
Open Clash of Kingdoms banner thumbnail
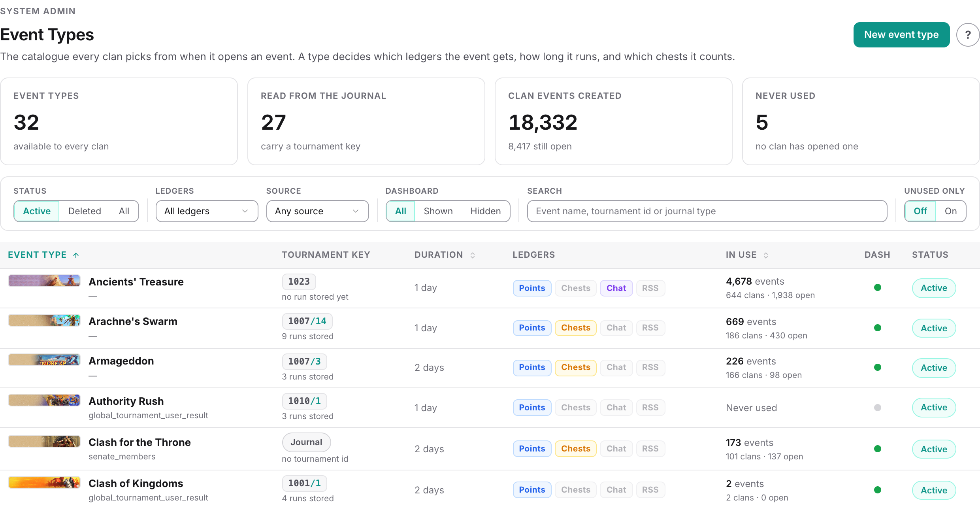(44, 482)
